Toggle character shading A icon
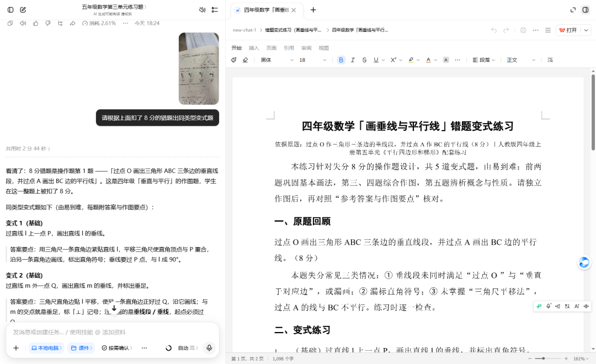This screenshot has height=364, width=596. [446, 60]
